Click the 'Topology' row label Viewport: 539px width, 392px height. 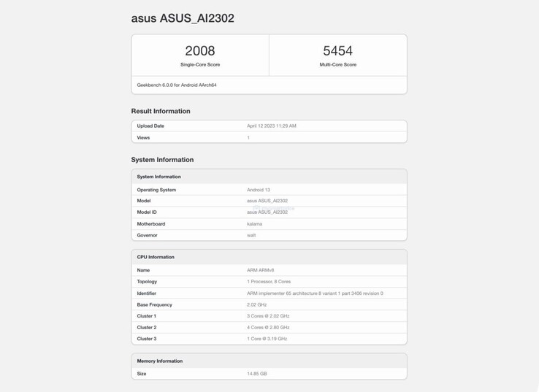click(x=147, y=281)
